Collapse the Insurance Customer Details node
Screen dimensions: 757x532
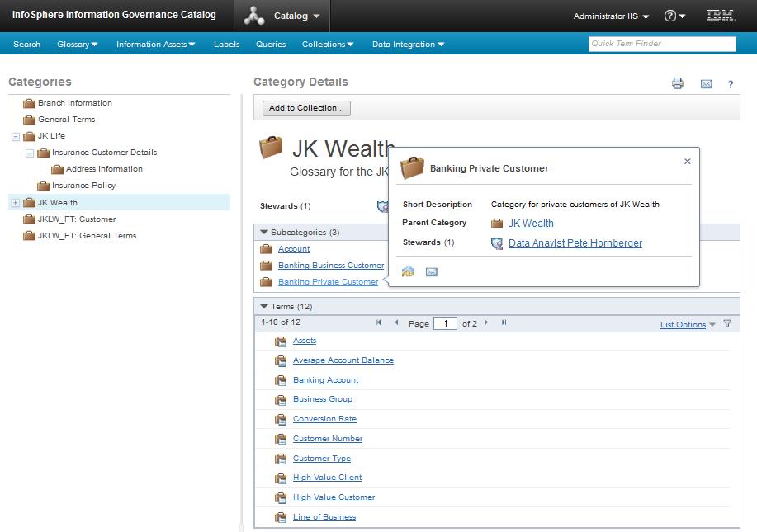[30, 153]
